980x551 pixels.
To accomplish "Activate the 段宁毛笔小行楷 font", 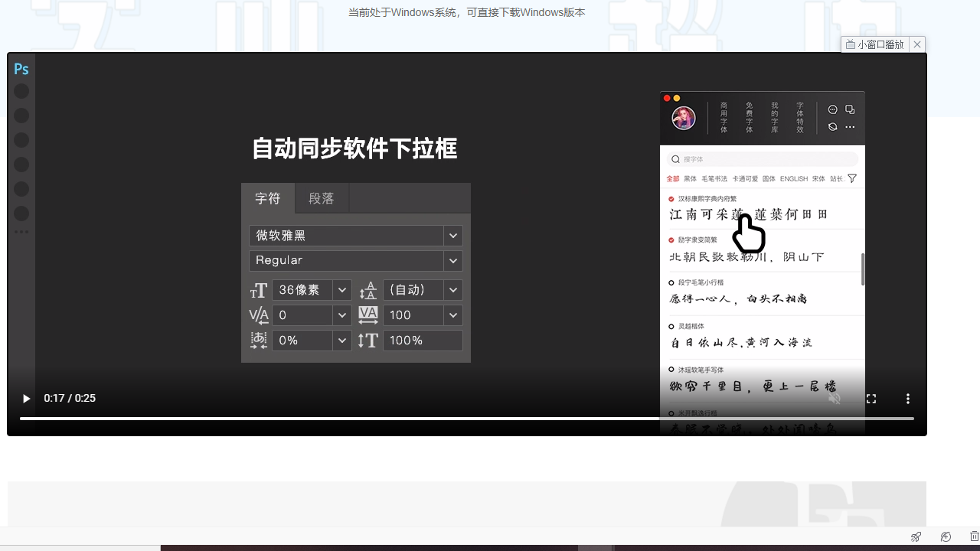I will [x=671, y=282].
